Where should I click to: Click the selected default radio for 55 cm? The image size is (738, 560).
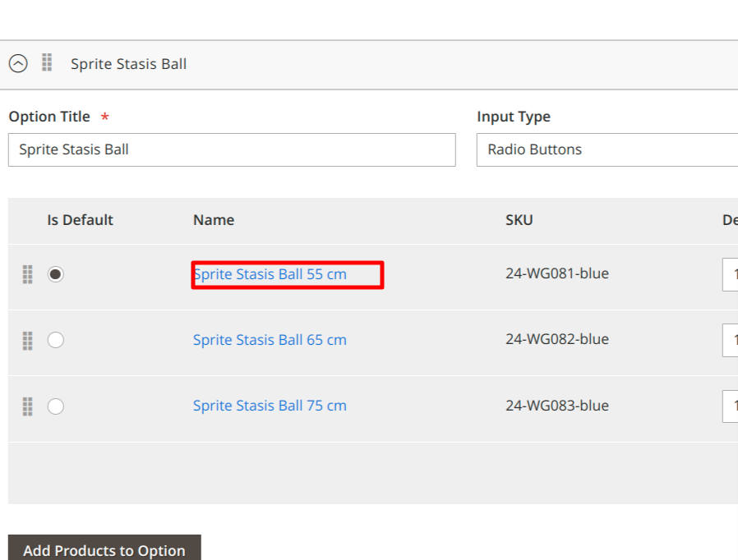[55, 274]
